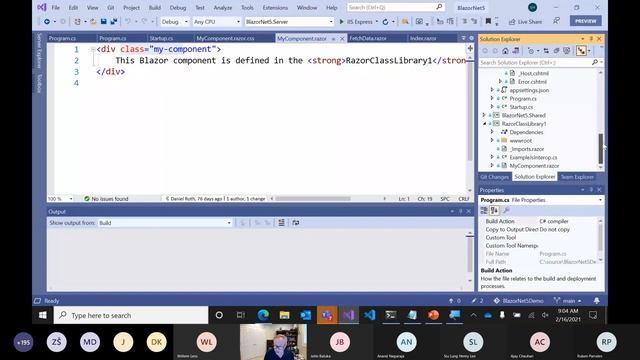Click the browser refresh icon next to IIS Express
This screenshot has width=640, height=360.
pos(385,22)
